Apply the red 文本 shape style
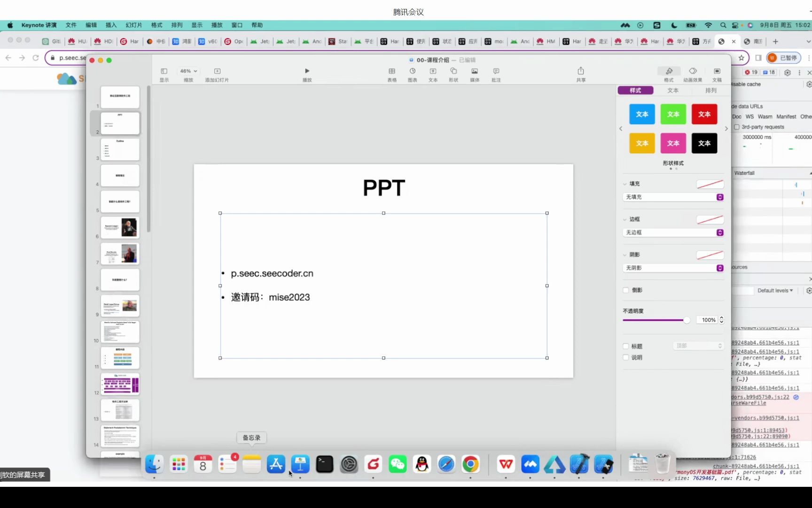Viewport: 812px width, 508px height. [704, 114]
